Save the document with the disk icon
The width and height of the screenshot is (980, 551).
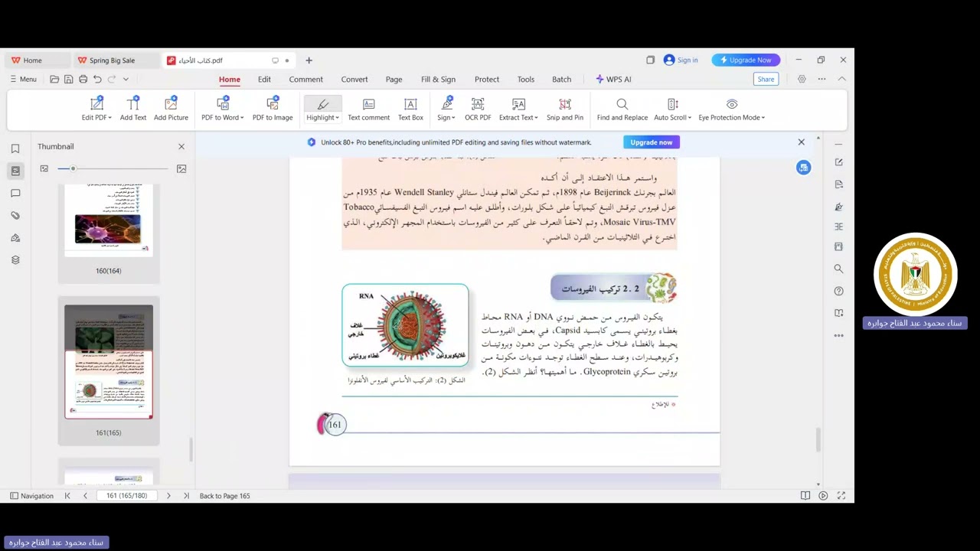tap(68, 79)
